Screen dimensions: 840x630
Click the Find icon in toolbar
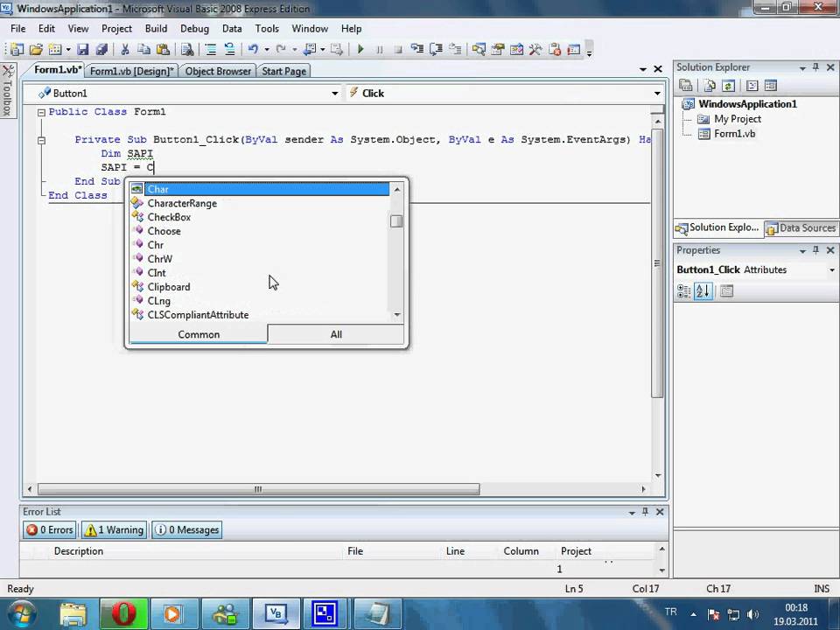tap(187, 50)
